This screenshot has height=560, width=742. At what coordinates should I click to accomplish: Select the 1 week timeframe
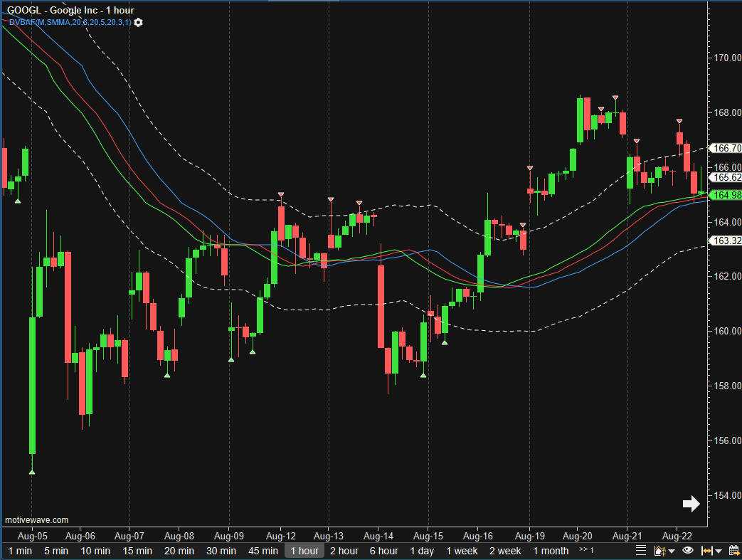coord(462,551)
